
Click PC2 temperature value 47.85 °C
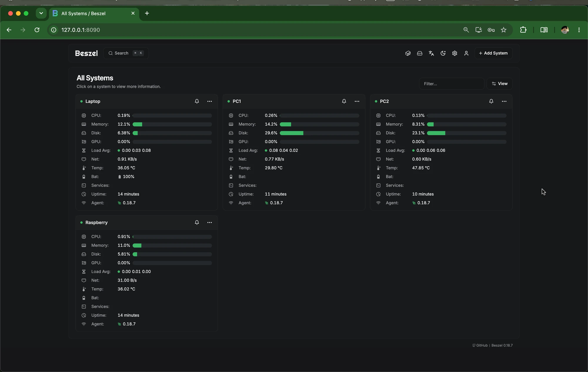click(421, 168)
